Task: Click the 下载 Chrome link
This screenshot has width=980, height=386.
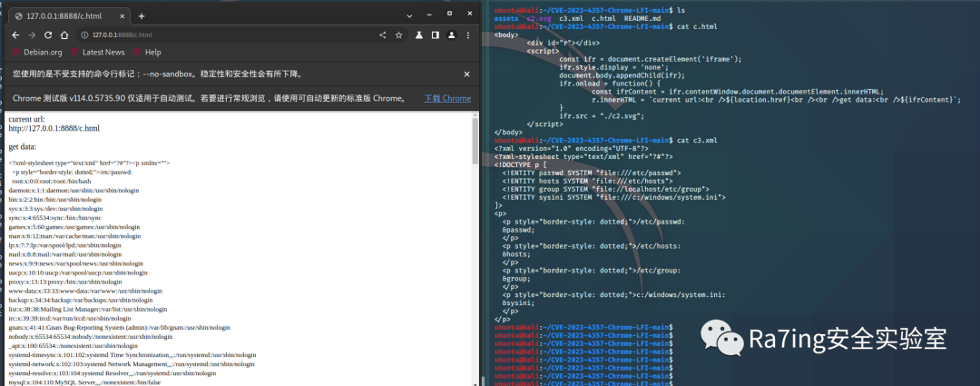Action: tap(447, 98)
